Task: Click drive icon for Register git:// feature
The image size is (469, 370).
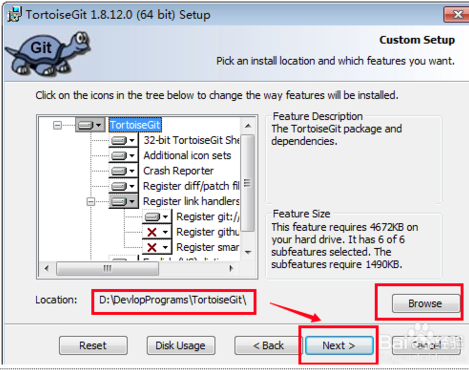Action: [157, 217]
